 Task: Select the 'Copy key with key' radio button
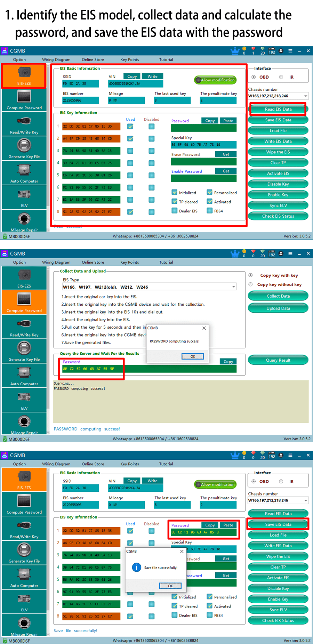point(250,275)
